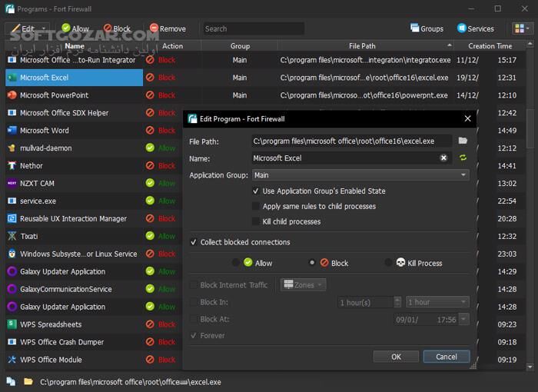538x392 pixels.
Task: Select the service.exe icon
Action: (12, 201)
